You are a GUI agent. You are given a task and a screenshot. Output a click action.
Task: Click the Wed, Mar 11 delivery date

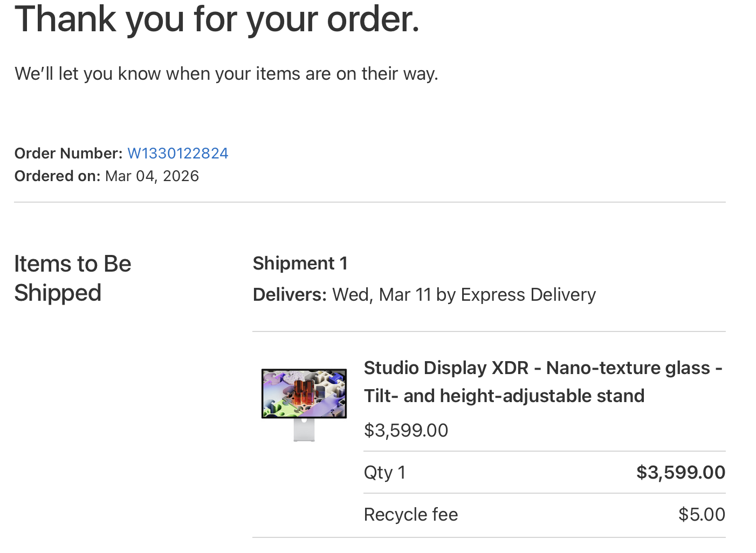click(382, 295)
